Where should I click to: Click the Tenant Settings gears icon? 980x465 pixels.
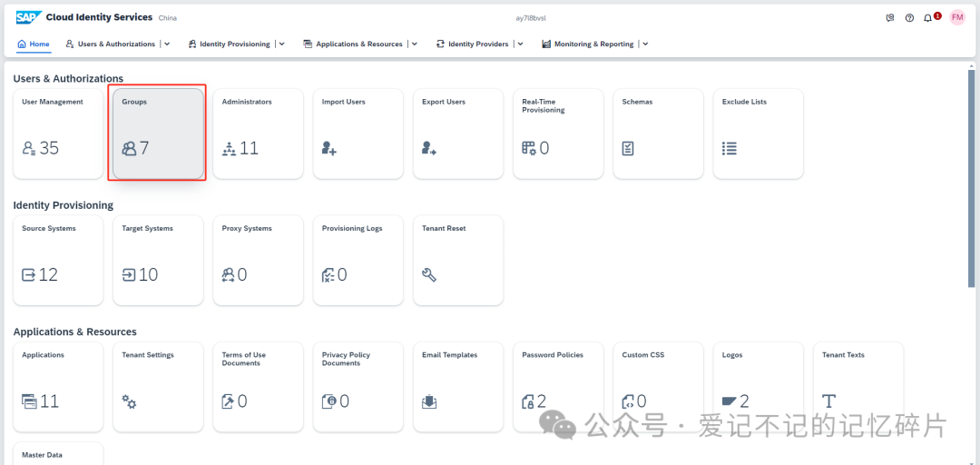130,401
